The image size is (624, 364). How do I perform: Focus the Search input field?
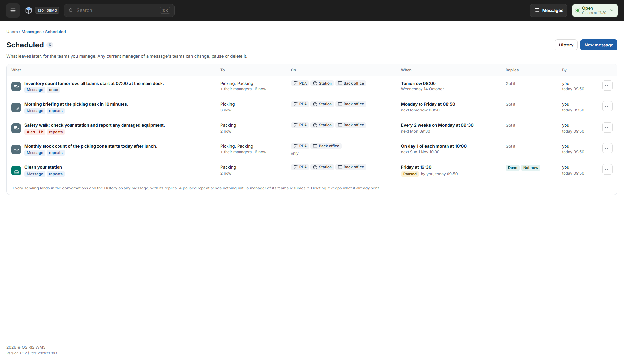tap(119, 10)
